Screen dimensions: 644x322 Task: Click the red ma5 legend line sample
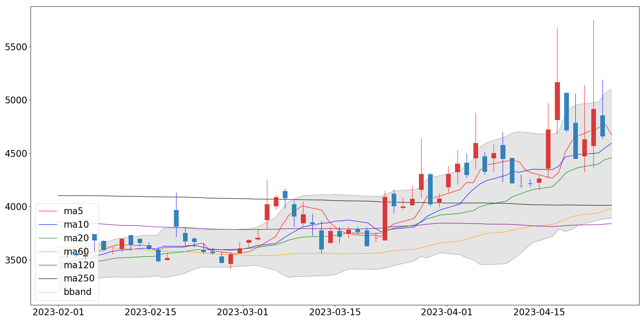[x=48, y=211]
